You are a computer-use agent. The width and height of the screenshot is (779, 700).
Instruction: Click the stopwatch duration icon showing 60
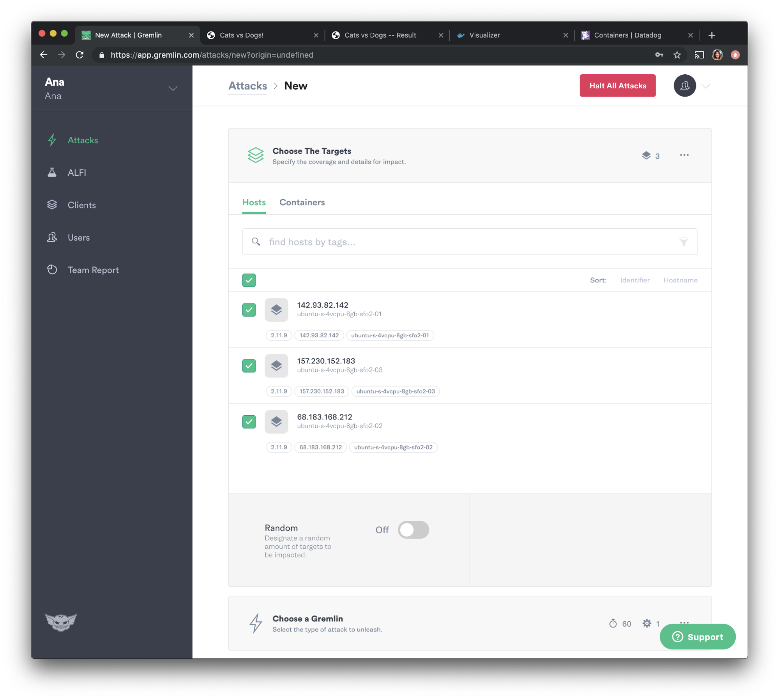tap(613, 623)
